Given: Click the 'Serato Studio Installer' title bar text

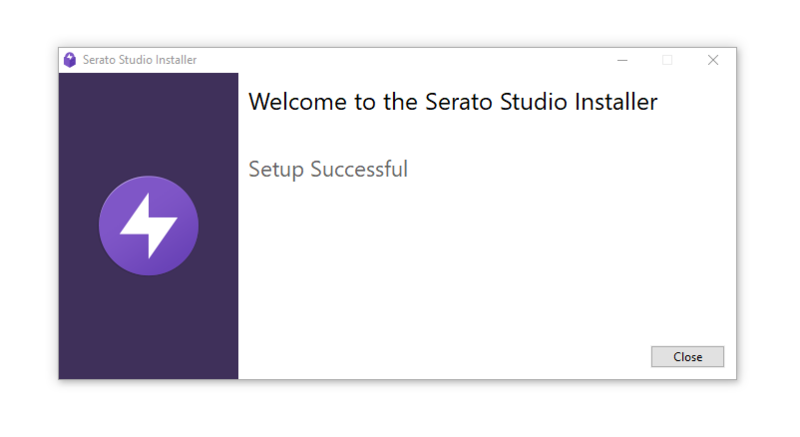Looking at the screenshot, I should tap(140, 60).
